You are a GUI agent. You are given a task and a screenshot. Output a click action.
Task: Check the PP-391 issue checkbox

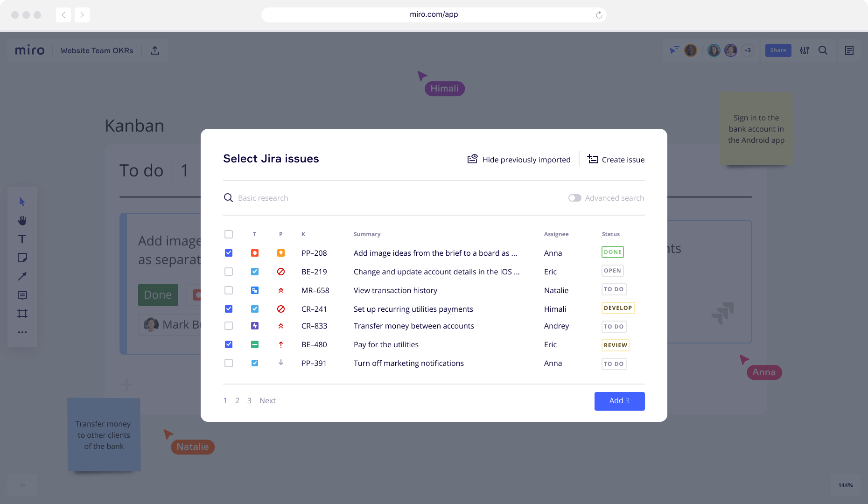pyautogui.click(x=229, y=363)
